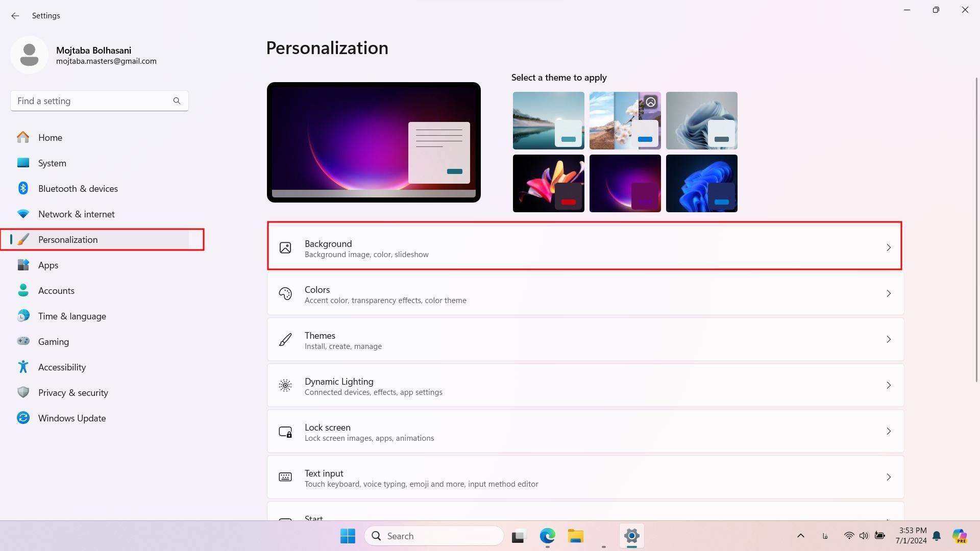This screenshot has width=980, height=551.
Task: Open Privacy and security settings
Action: 73,392
